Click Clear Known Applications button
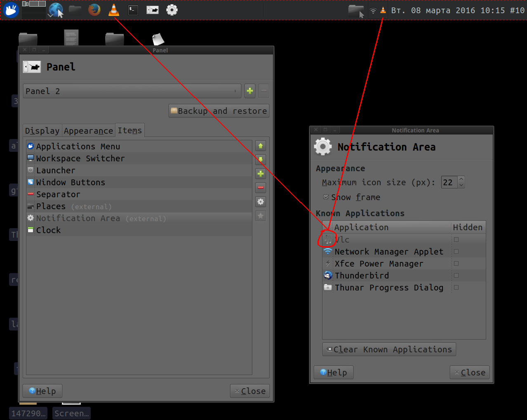Image resolution: width=527 pixels, height=420 pixels. pos(389,349)
